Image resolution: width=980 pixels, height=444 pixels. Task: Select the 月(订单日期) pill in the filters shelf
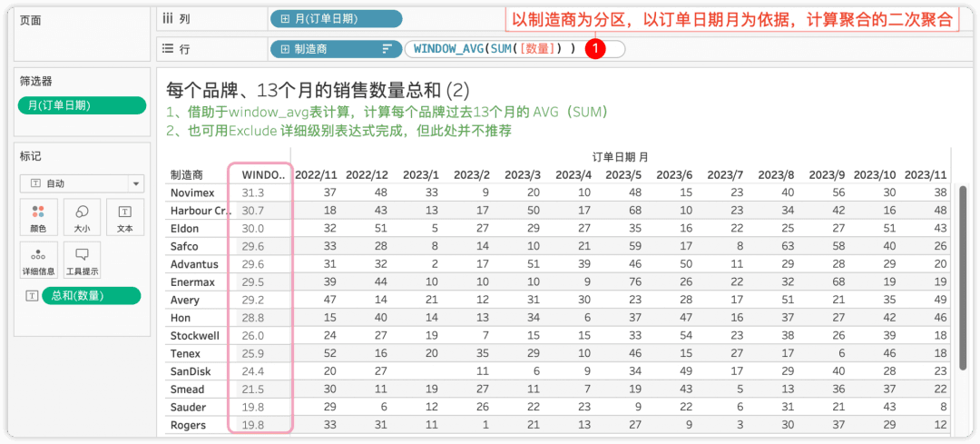click(x=82, y=105)
